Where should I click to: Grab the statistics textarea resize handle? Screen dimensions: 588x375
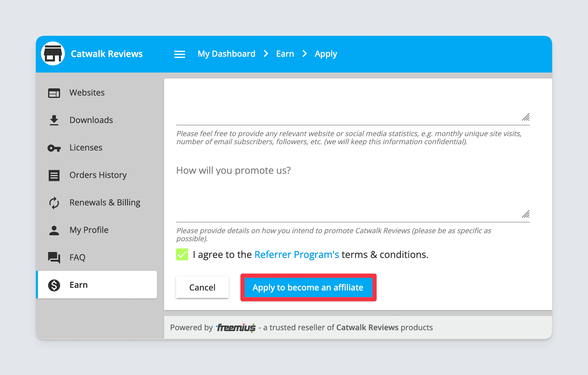526,117
